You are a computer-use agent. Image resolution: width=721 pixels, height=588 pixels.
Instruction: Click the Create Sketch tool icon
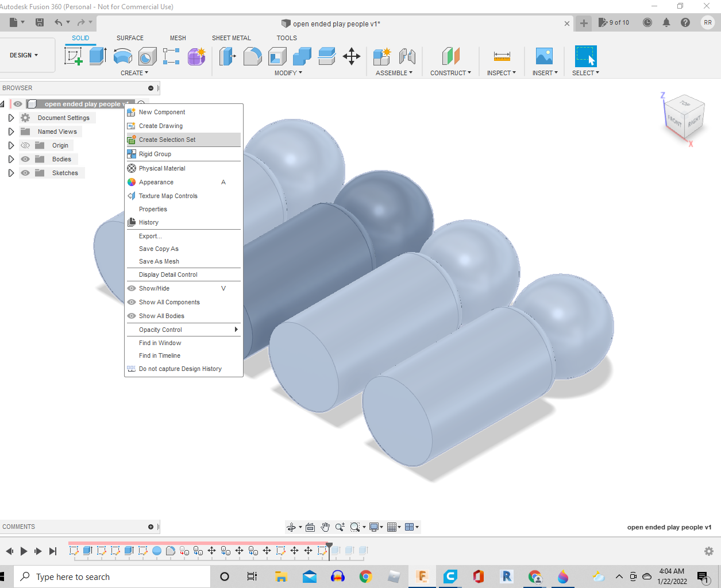[x=74, y=56]
